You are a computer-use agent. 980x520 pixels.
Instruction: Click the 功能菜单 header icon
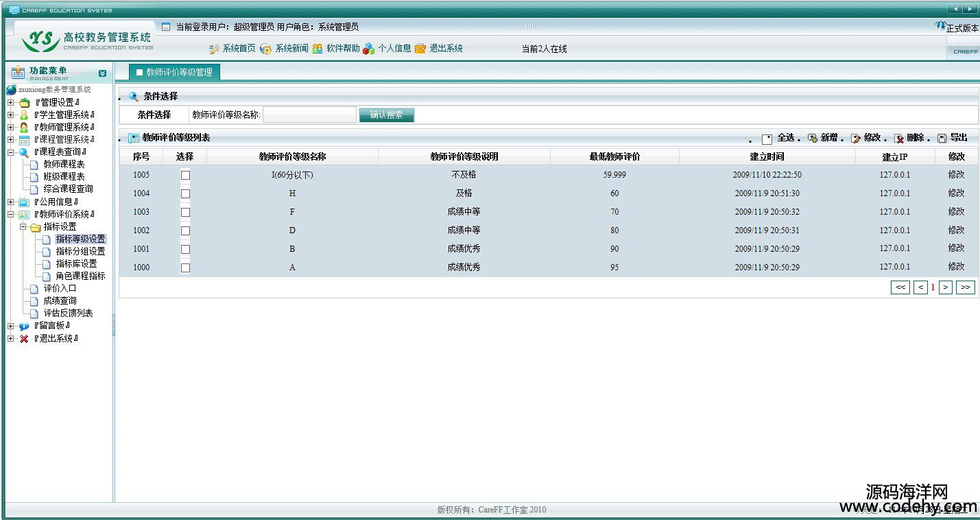(x=18, y=73)
